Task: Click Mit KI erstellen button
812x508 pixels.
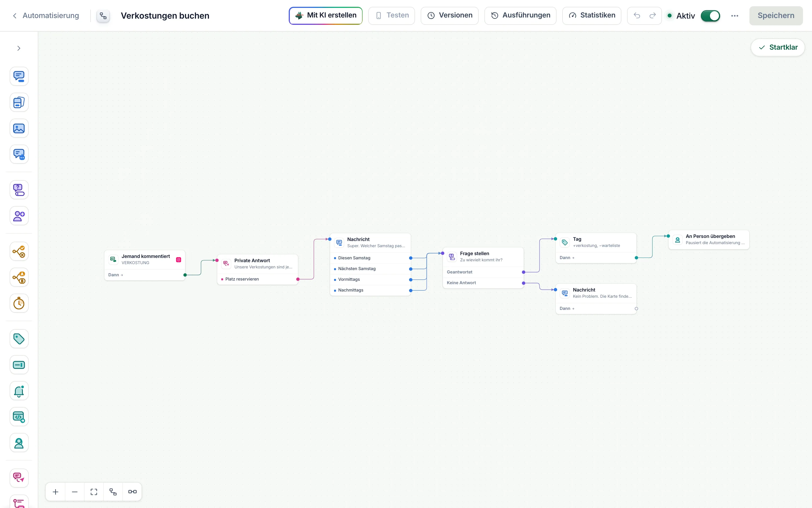Action: point(325,16)
